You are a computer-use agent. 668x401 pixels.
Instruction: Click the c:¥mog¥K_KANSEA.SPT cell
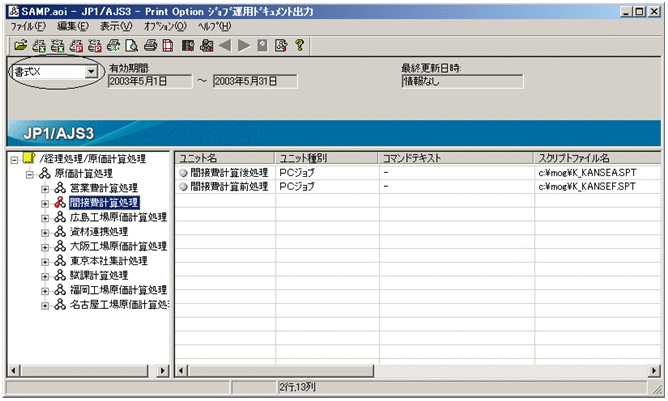coord(587,173)
